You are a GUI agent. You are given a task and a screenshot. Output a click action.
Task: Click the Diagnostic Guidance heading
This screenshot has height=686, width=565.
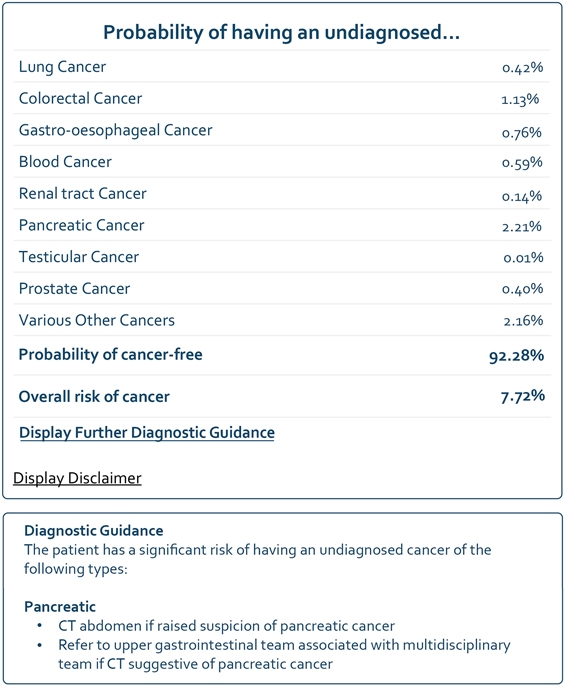[94, 531]
